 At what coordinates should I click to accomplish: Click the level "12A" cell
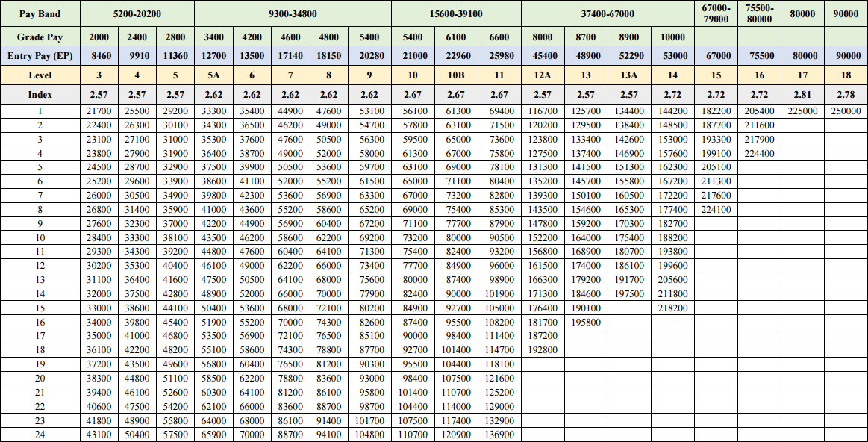pos(543,75)
